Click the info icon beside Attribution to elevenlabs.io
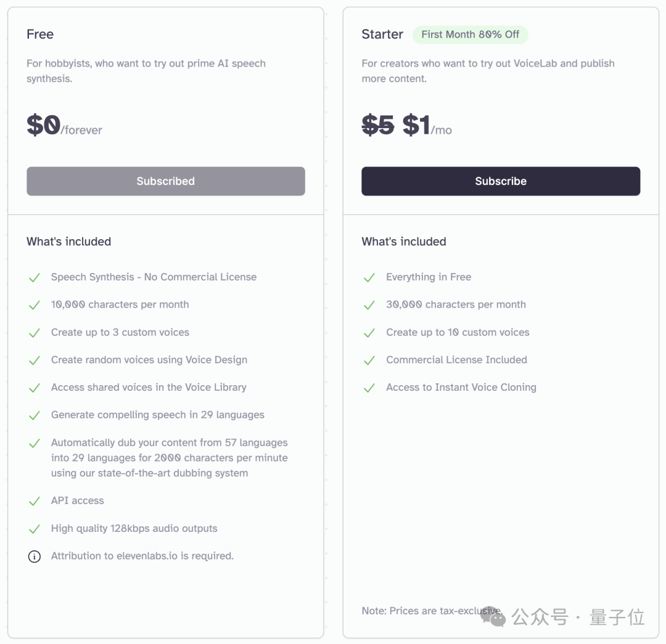This screenshot has height=644, width=666. point(35,556)
